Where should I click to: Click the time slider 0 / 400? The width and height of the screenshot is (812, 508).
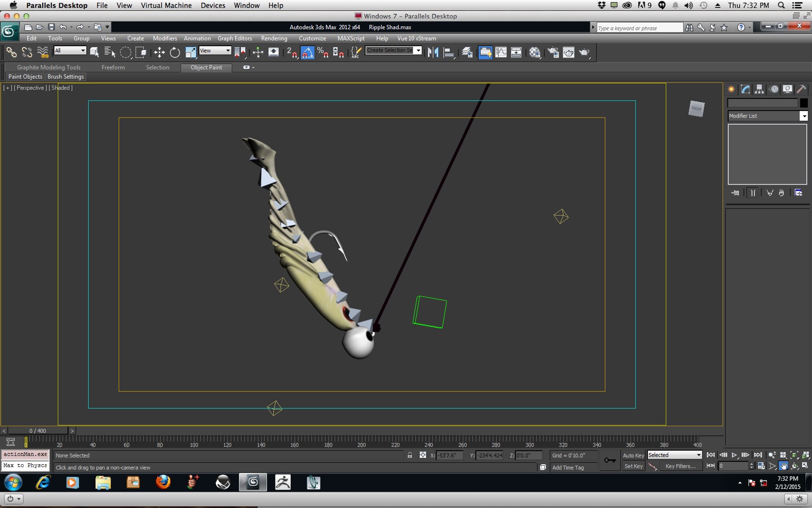pyautogui.click(x=38, y=430)
